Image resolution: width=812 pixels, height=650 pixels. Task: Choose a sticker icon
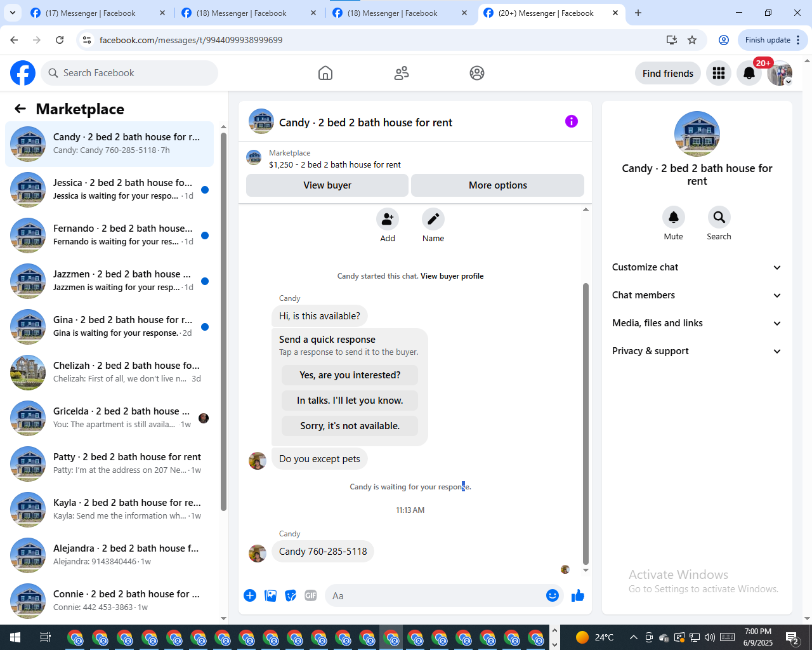click(291, 595)
